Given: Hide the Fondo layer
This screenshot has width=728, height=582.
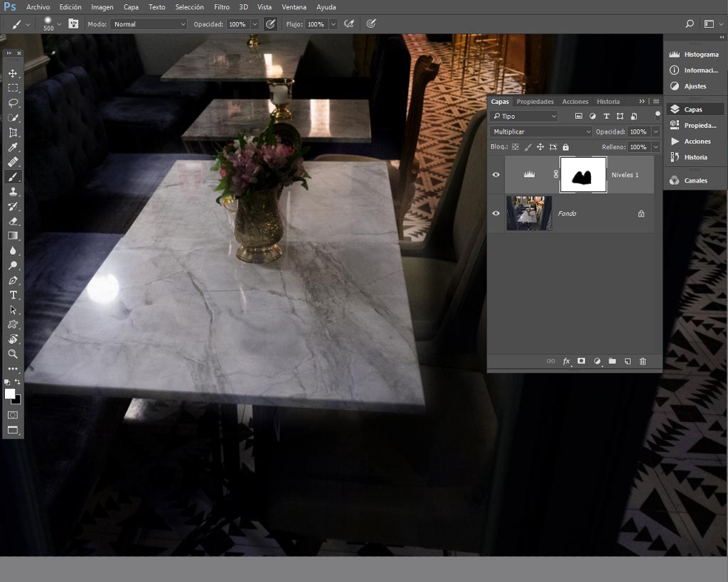Looking at the screenshot, I should click(496, 213).
